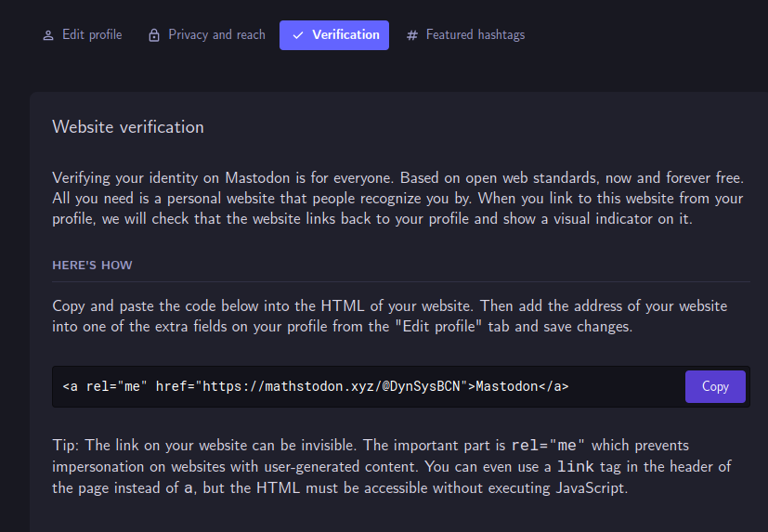Select the Verification tab
This screenshot has height=532, width=768.
point(334,34)
